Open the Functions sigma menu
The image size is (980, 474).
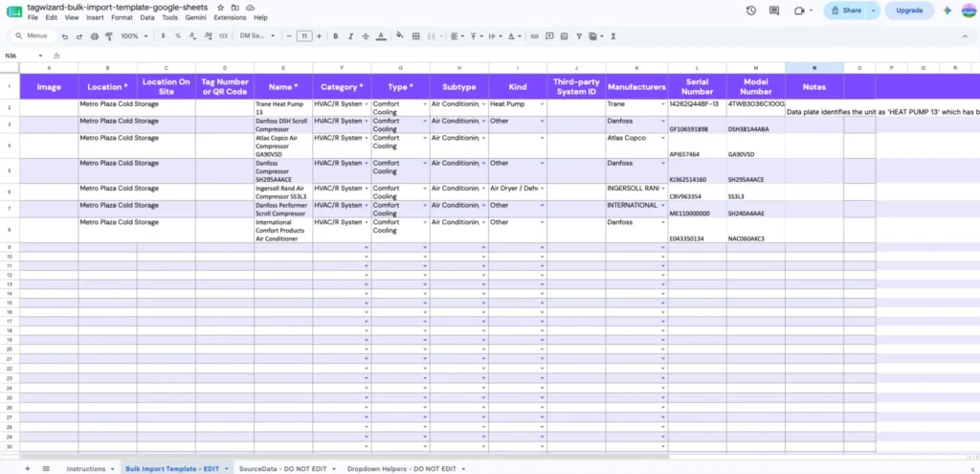[613, 36]
